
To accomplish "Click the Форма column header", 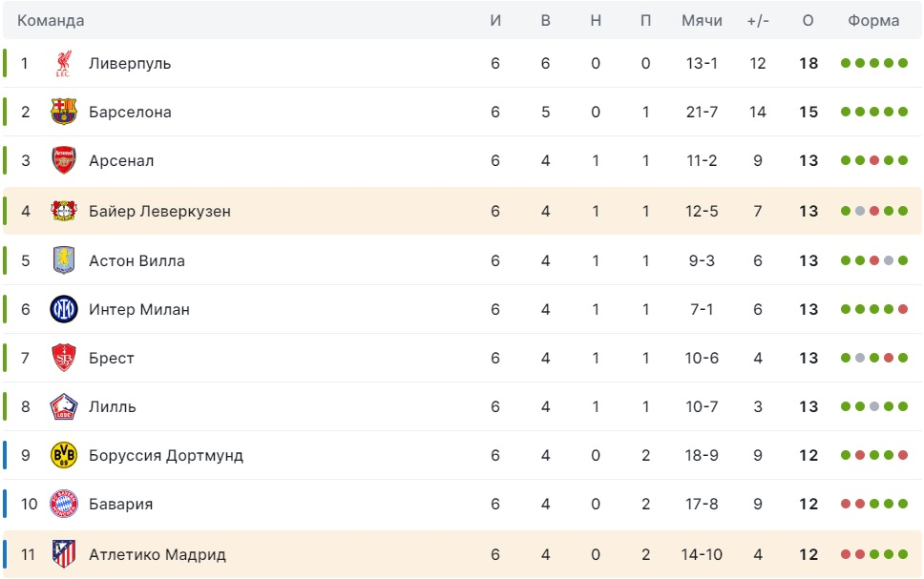I will [873, 21].
